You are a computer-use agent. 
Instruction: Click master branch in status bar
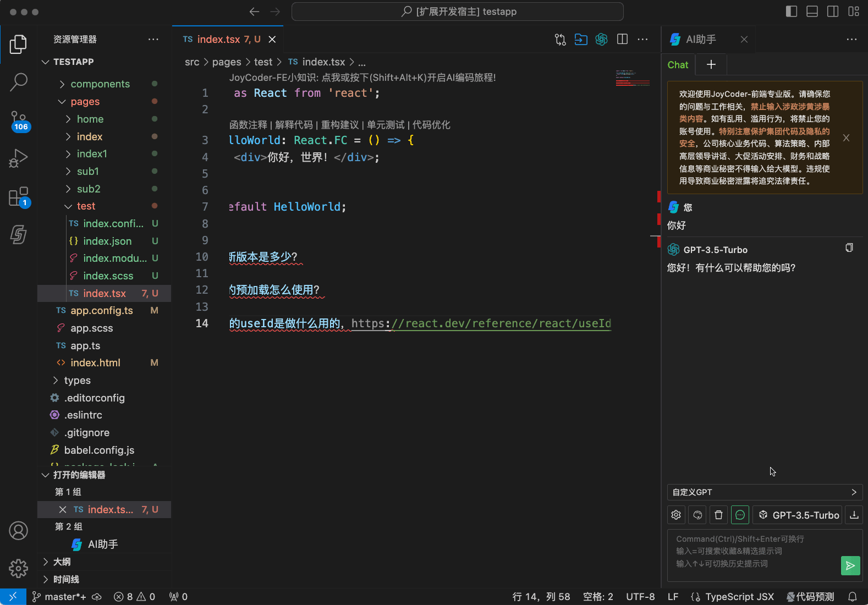60,597
